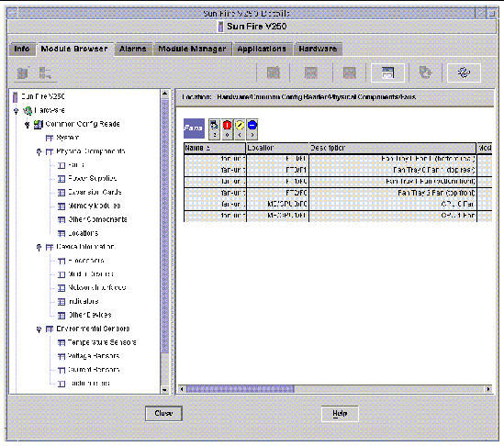Select Voltage Sensors in the tree
504x446 pixels.
coord(94,356)
